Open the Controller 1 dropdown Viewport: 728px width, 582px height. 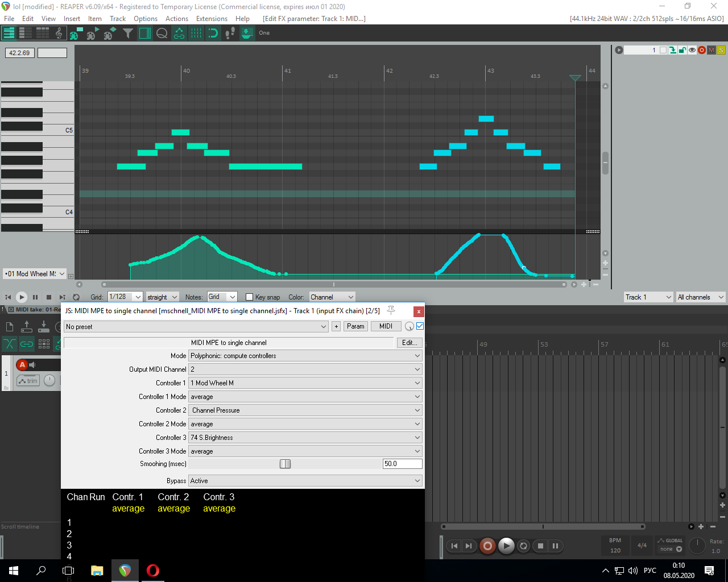(x=305, y=383)
